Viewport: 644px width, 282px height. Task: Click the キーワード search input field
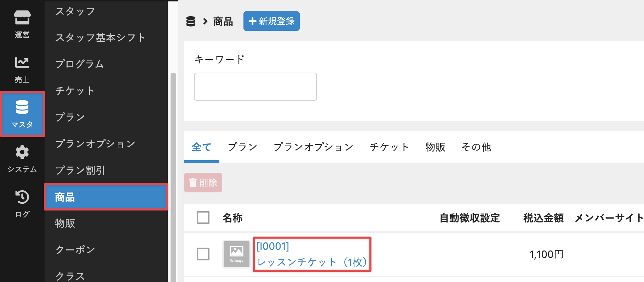[x=255, y=87]
